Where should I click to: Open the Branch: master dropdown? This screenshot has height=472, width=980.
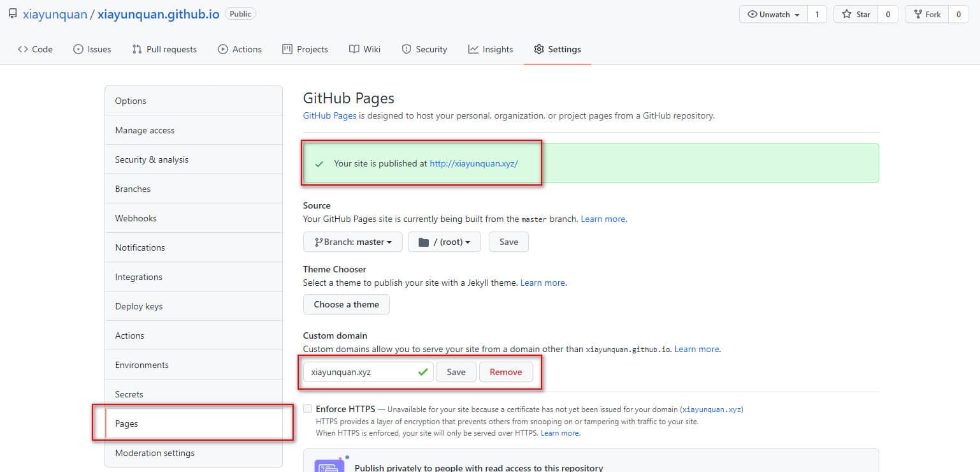[353, 242]
